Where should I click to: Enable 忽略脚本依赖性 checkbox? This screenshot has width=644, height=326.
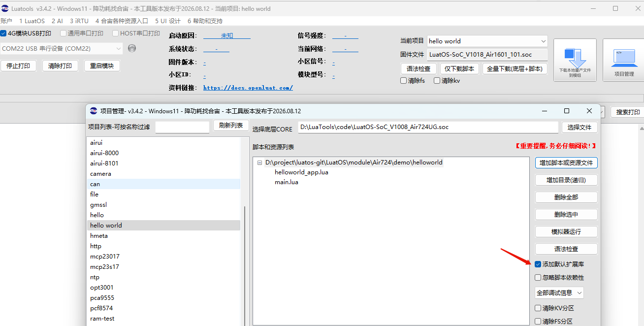(538, 278)
